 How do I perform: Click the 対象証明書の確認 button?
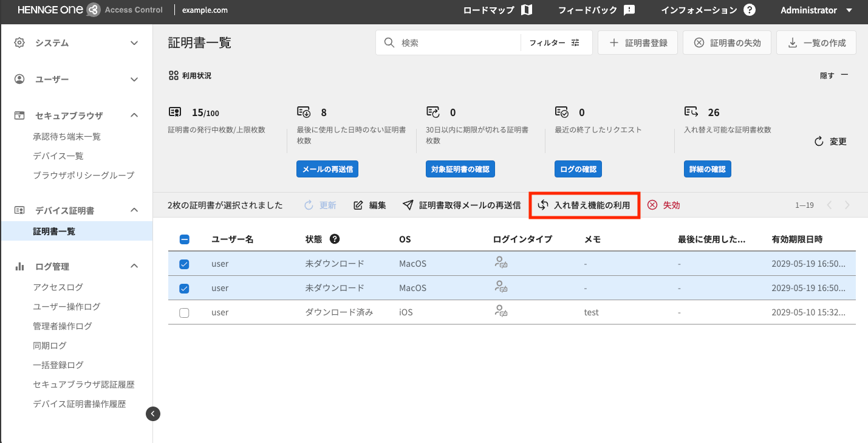(x=460, y=169)
